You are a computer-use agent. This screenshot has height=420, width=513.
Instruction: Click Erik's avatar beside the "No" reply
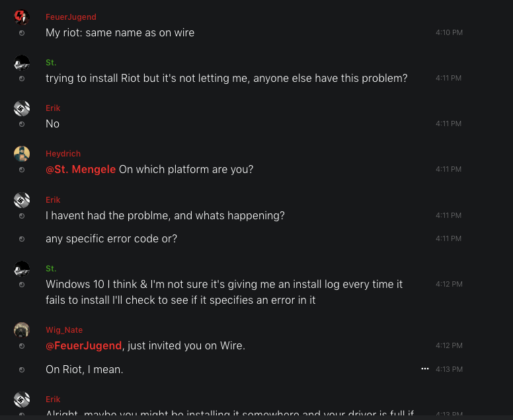click(22, 108)
